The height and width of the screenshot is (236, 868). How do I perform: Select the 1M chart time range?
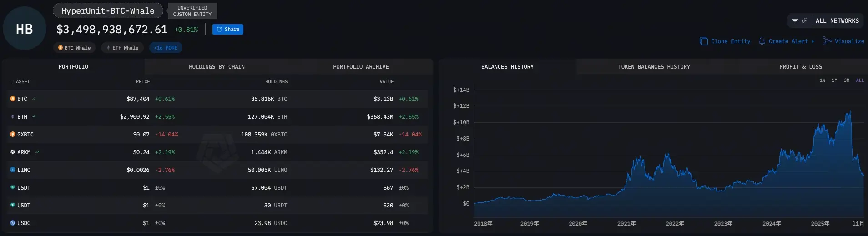[x=834, y=80]
